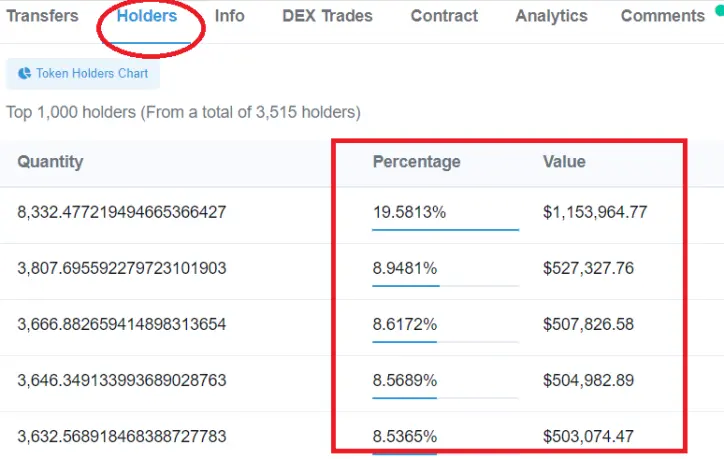Click the $527,327.76 value cell
The height and width of the screenshot is (459, 724).
coord(588,268)
